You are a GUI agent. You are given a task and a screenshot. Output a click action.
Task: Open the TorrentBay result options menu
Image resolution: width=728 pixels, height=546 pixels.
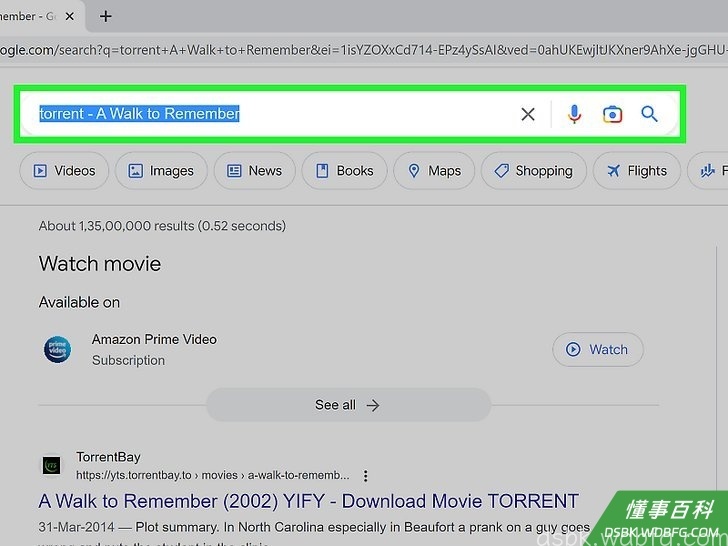[x=366, y=476]
